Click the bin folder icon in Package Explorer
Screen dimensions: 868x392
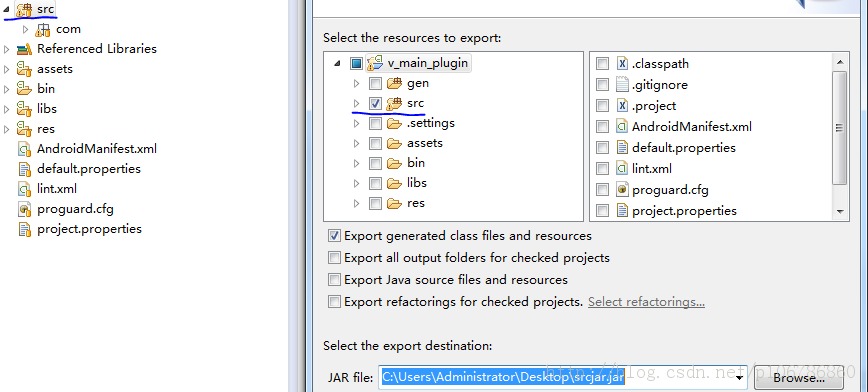[x=24, y=89]
